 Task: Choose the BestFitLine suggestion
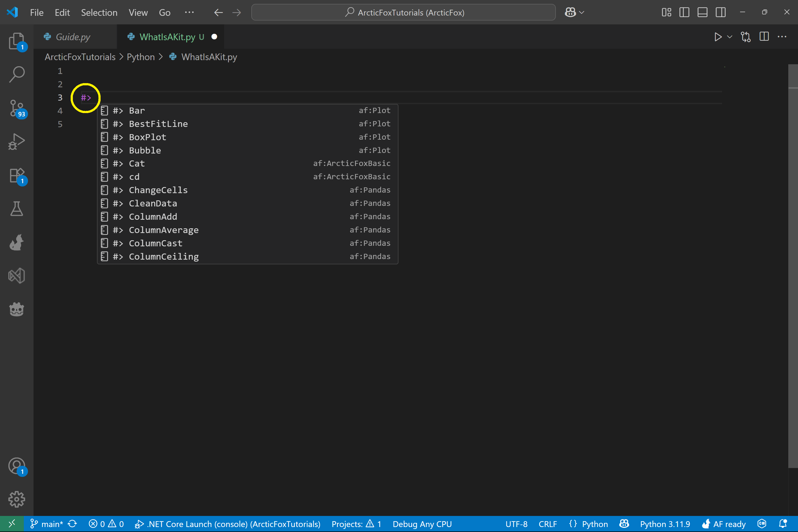[x=248, y=124]
